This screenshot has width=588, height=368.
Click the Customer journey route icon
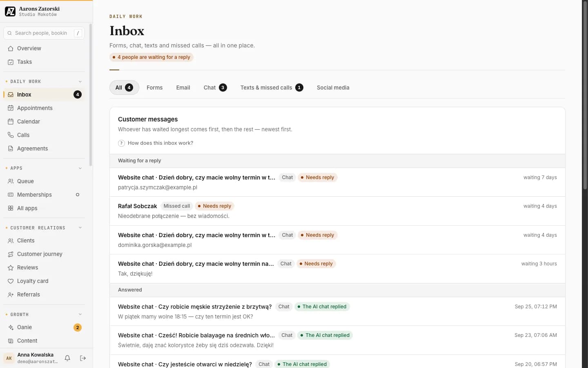pos(11,254)
